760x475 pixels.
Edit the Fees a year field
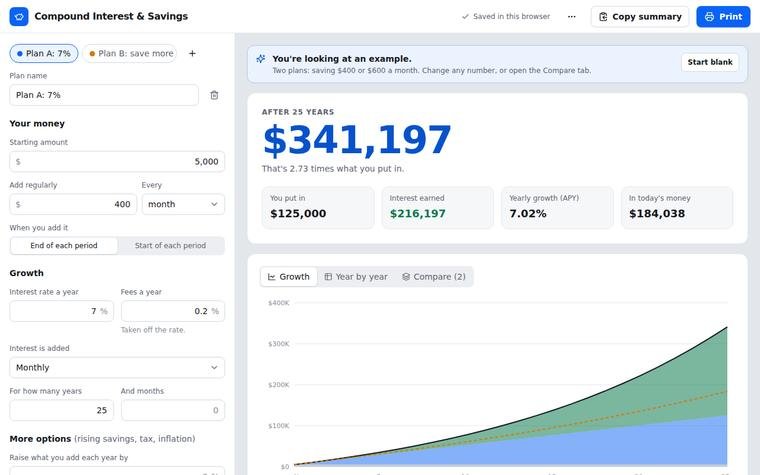(x=173, y=311)
